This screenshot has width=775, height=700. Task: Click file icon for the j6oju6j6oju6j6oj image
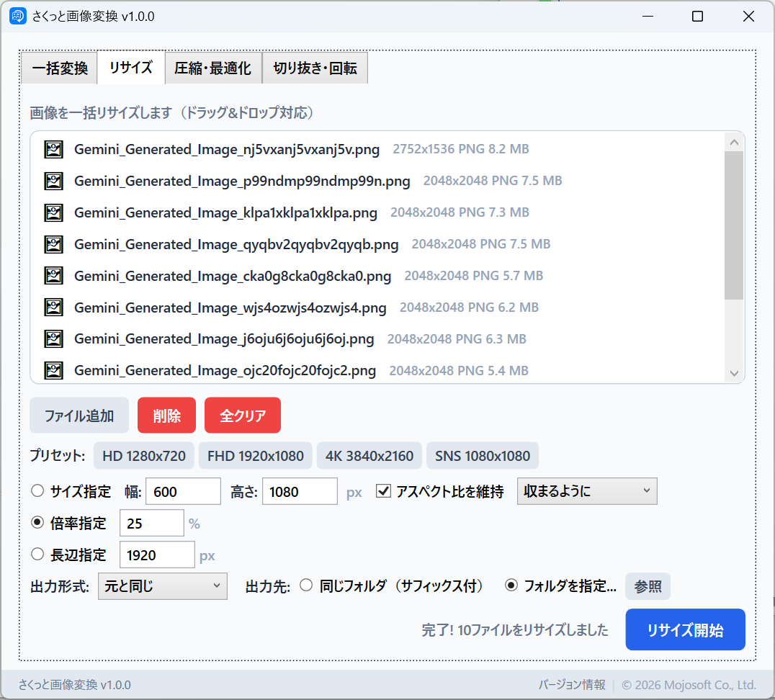pos(54,338)
